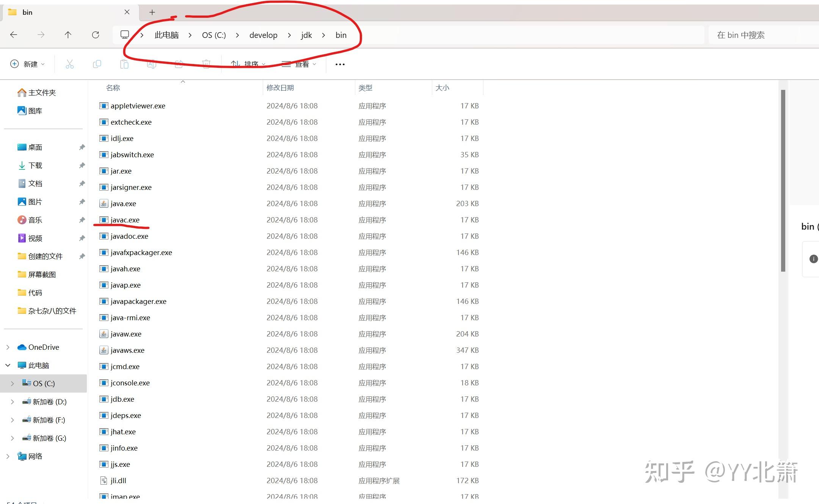Click the Cut scissors icon
Image resolution: width=819 pixels, height=504 pixels.
[70, 64]
